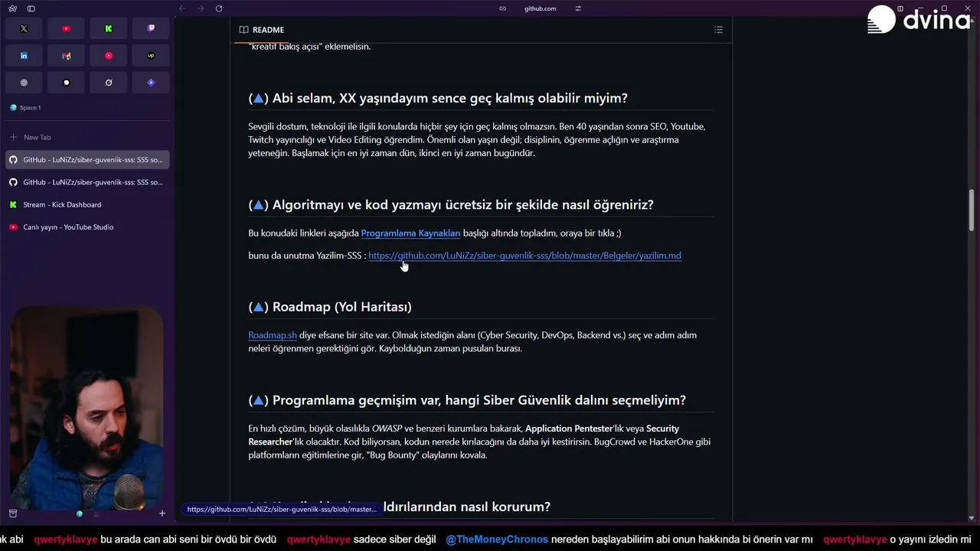The image size is (980, 551).
Task: Click the README book icon
Action: [243, 30]
